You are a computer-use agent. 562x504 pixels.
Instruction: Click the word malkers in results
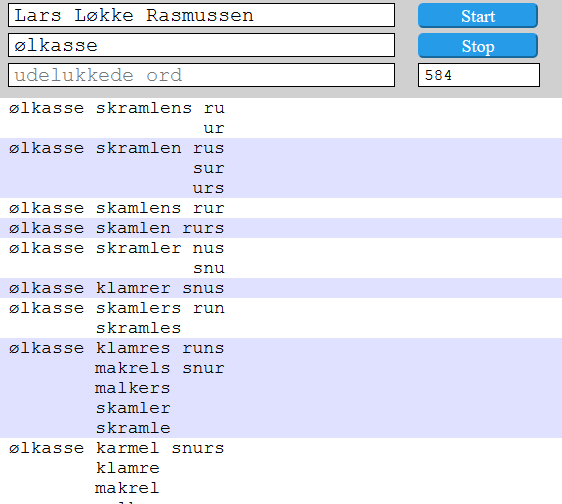pyautogui.click(x=132, y=389)
